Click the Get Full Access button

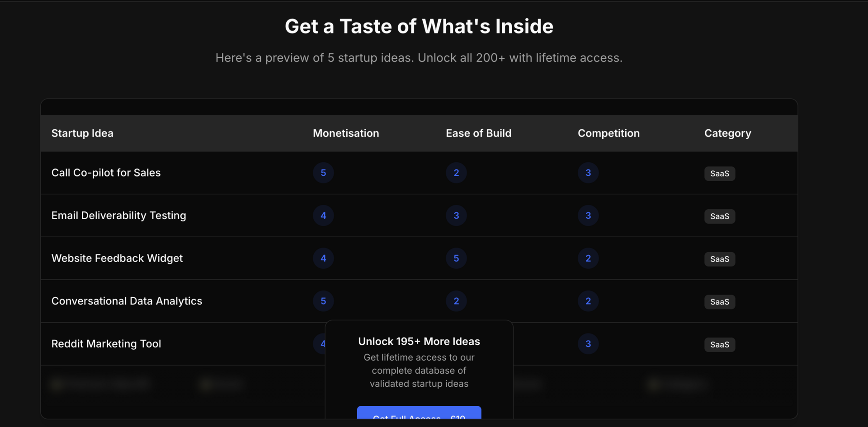pyautogui.click(x=419, y=413)
